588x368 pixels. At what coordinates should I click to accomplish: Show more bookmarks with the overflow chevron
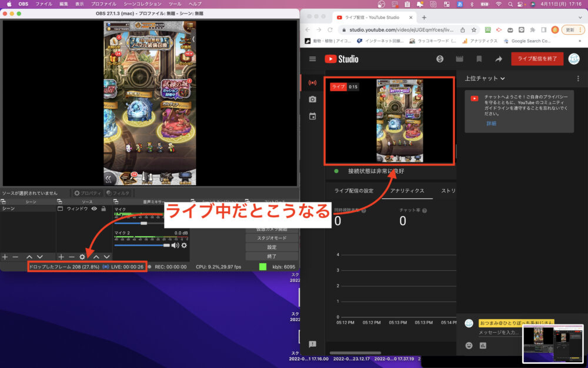(x=580, y=41)
